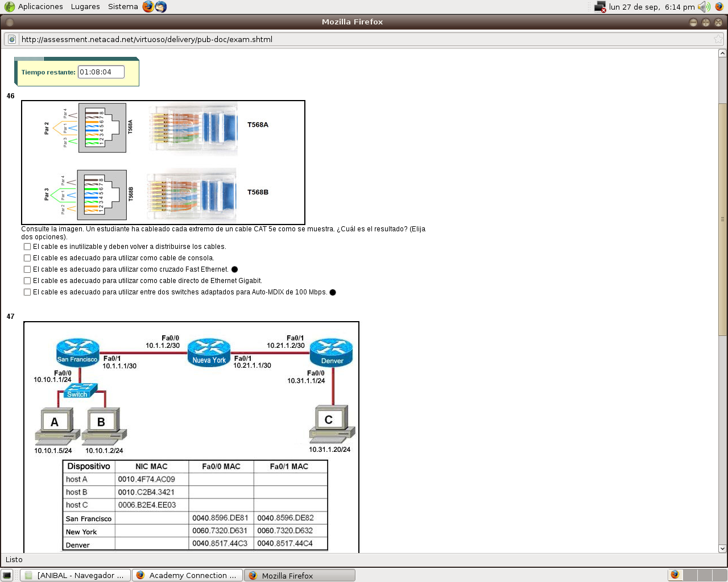The height and width of the screenshot is (582, 728).
Task: Switch to ANIBAL - Navegador taskbar window
Action: pos(75,575)
